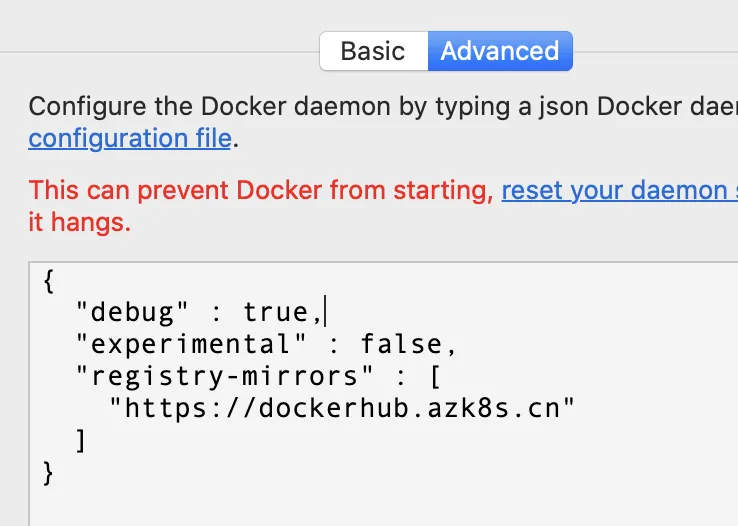
Task: Place cursor at the closing square bracket
Action: click(82, 440)
